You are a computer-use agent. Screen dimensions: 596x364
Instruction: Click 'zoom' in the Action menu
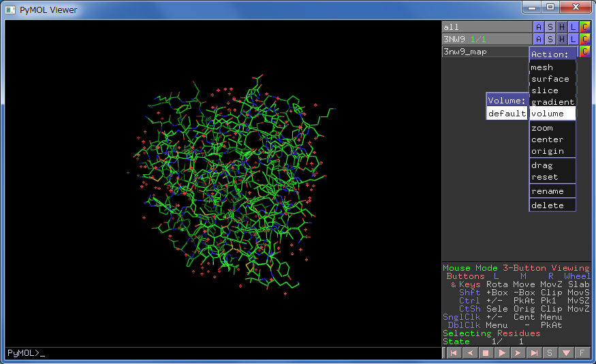pos(542,128)
